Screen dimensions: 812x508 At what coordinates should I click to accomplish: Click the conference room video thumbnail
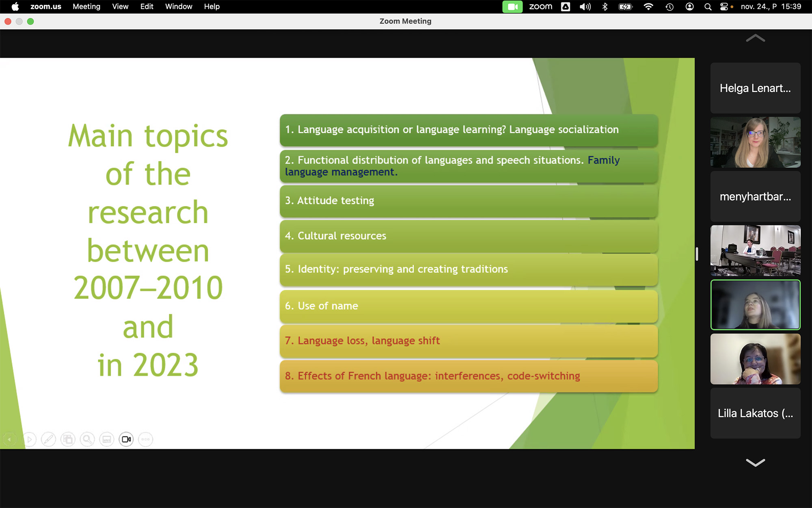(x=755, y=251)
